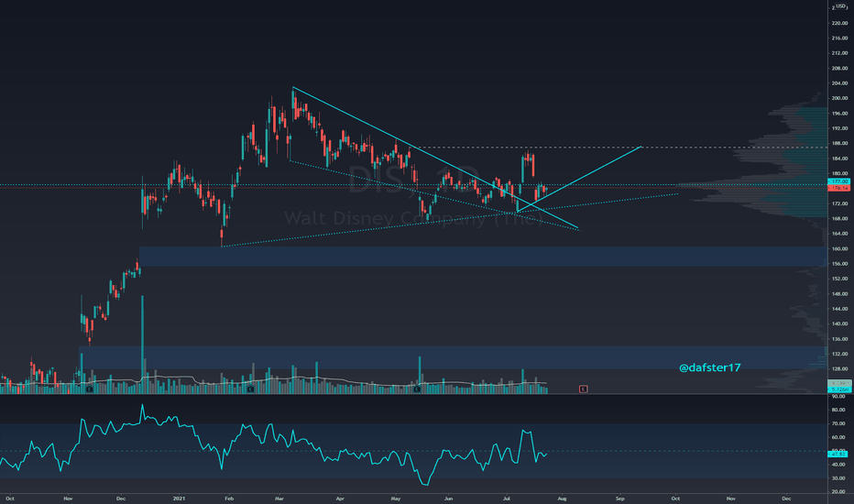This screenshot has height=504, width=854.
Task: Click the 90.00 RSI axis label
Action: click(x=838, y=397)
